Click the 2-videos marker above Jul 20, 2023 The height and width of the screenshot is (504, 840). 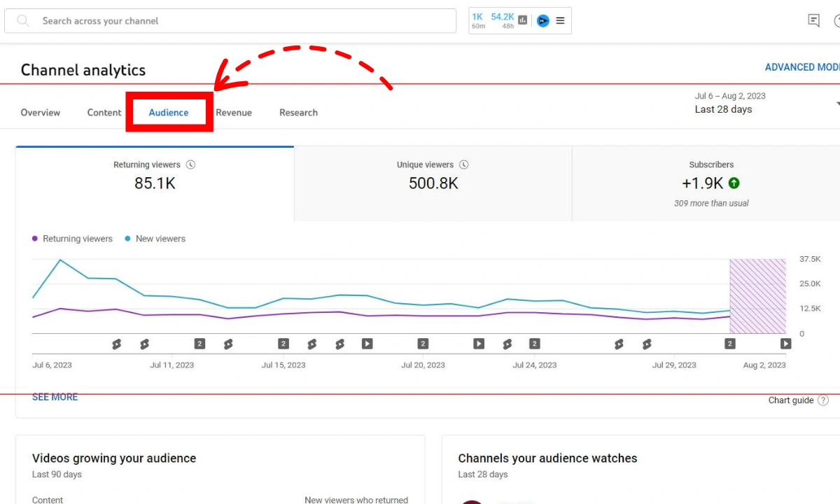coord(423,344)
